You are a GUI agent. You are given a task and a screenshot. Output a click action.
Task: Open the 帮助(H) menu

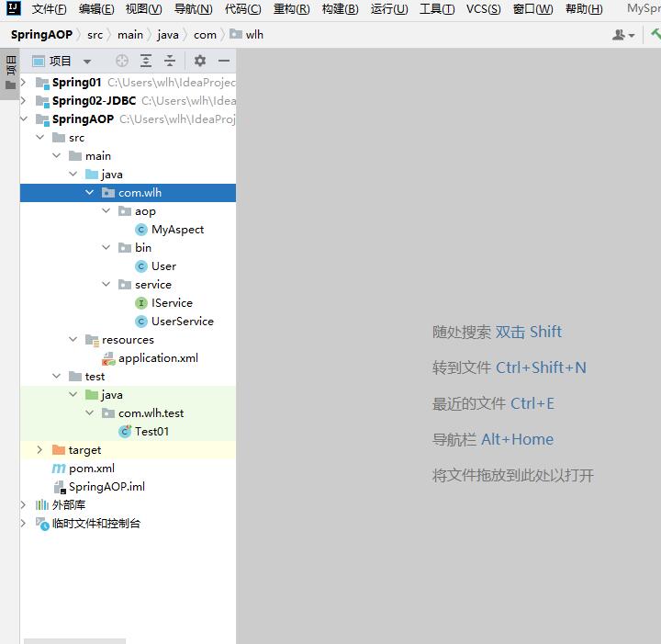click(x=584, y=9)
